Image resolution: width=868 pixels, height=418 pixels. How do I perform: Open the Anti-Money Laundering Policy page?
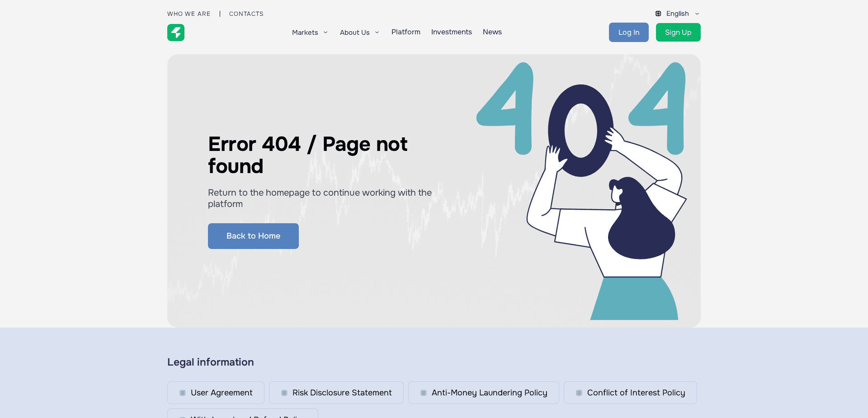pyautogui.click(x=489, y=393)
